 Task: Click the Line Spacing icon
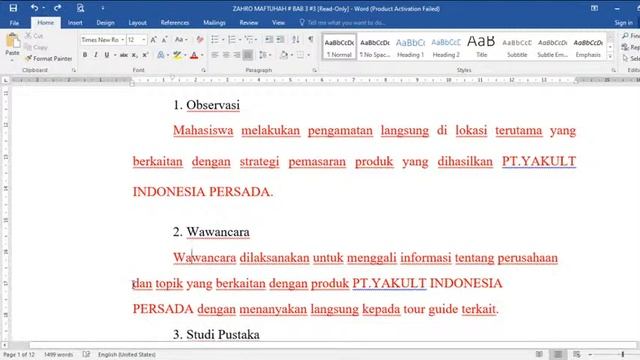262,55
